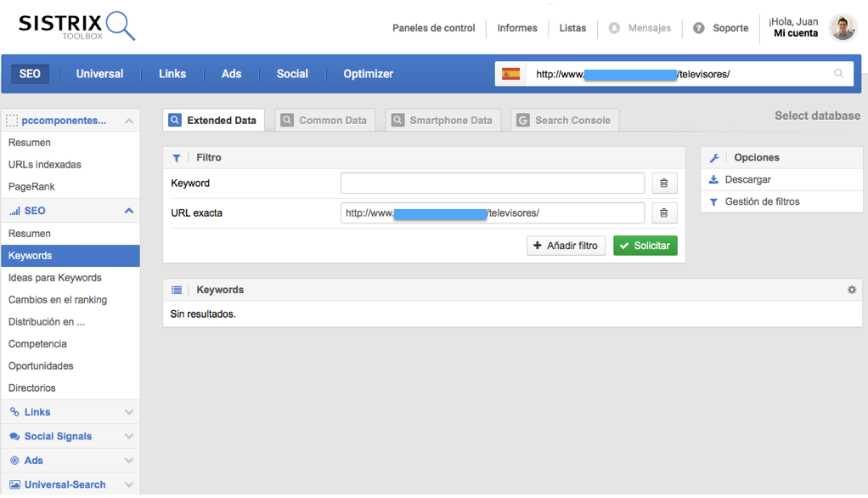868x498 pixels.
Task: Click the search magnifier icon in URL bar
Action: [x=838, y=74]
